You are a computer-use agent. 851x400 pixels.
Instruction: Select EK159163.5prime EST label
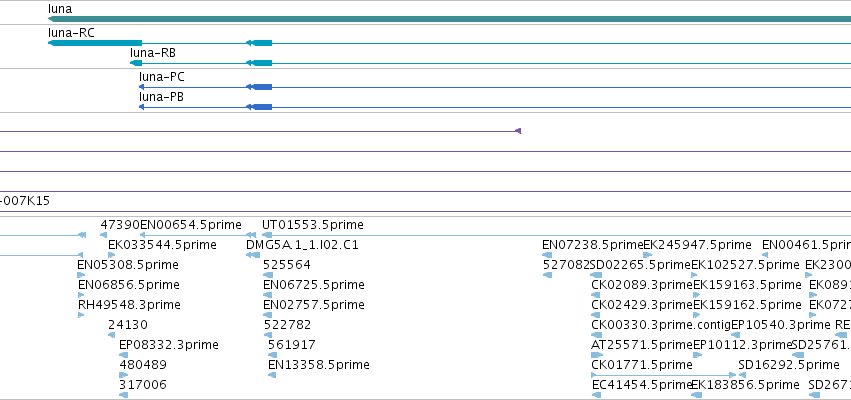point(747,285)
